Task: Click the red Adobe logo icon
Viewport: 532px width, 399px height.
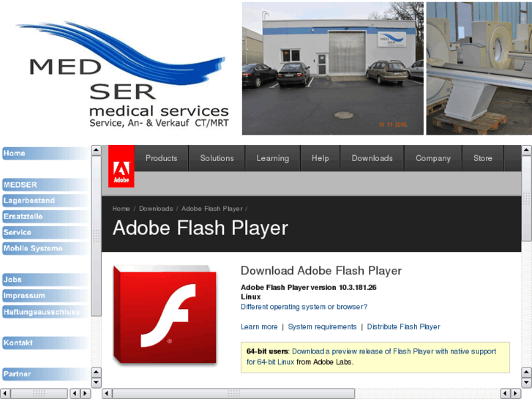Action: pyautogui.click(x=121, y=166)
